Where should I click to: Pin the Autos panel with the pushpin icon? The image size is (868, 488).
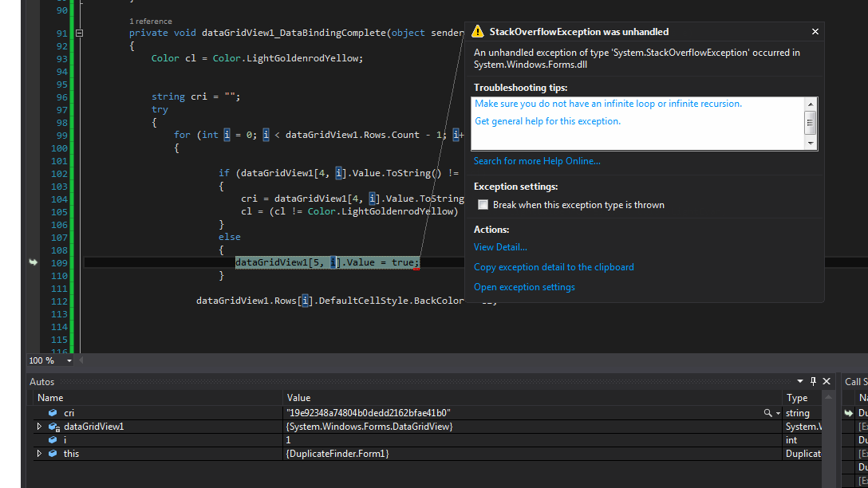coord(813,382)
